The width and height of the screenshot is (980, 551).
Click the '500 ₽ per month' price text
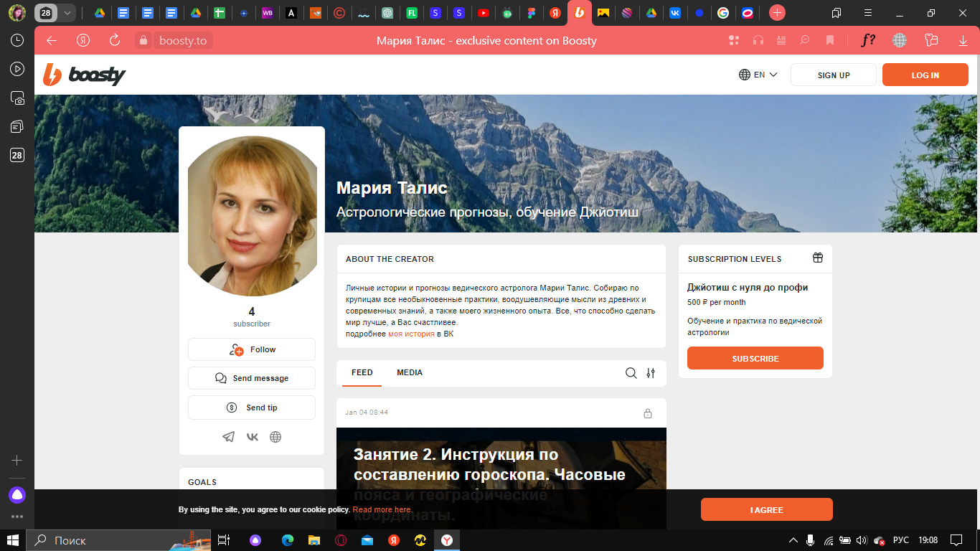click(716, 302)
